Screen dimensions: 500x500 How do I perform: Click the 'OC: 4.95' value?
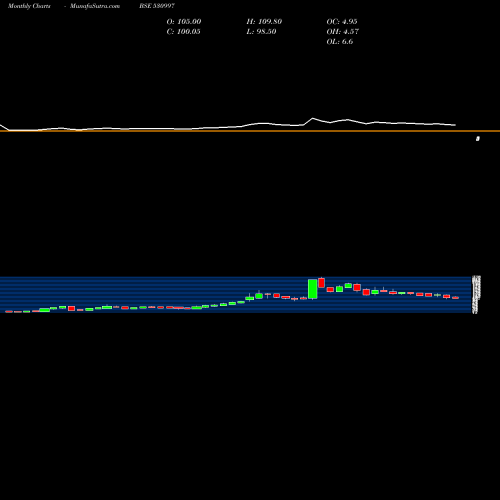coord(342,22)
